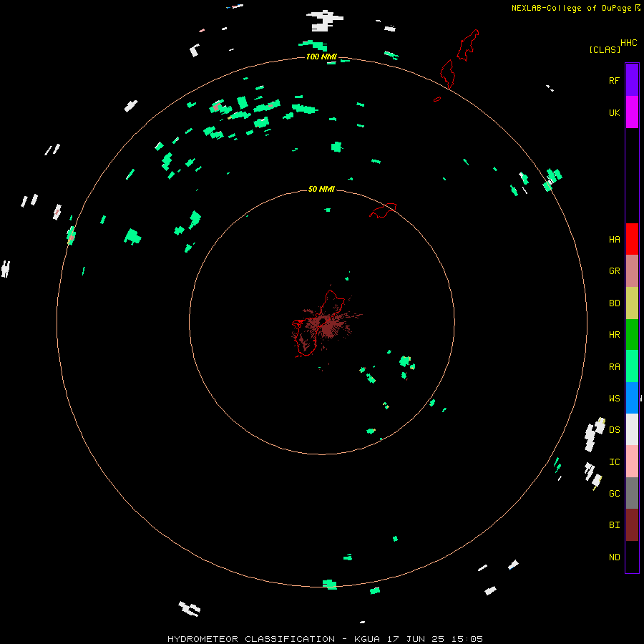Click the 'ND' legend label
Image resolution: width=644 pixels, height=644 pixels.
coord(614,557)
